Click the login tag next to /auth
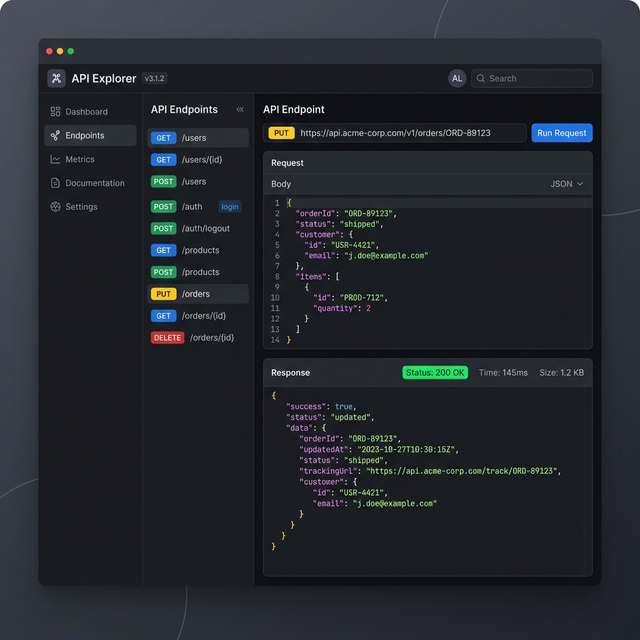Viewport: 640px width, 640px height. click(x=230, y=207)
